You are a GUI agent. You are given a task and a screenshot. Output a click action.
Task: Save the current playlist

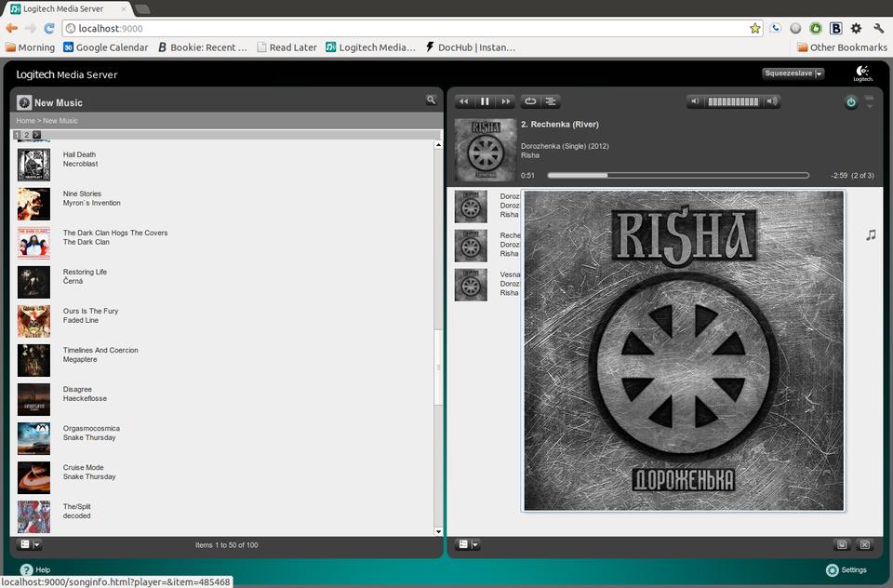coord(842,544)
